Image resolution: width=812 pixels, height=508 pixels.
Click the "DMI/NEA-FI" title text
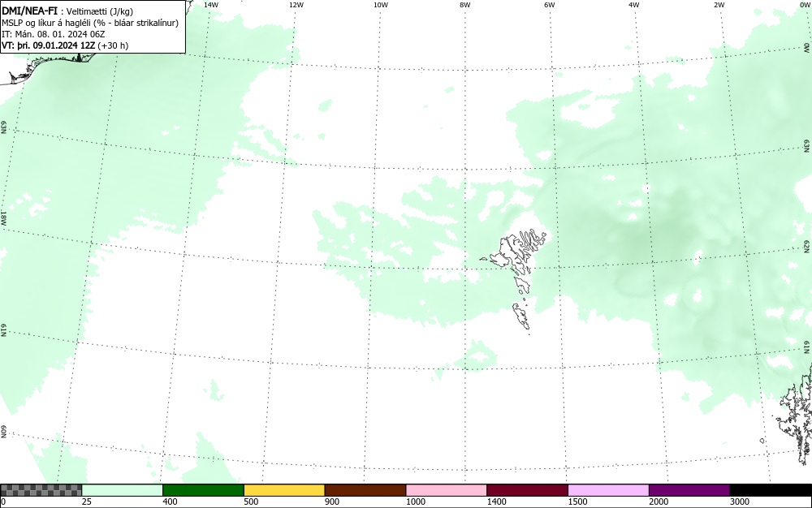pyautogui.click(x=29, y=11)
